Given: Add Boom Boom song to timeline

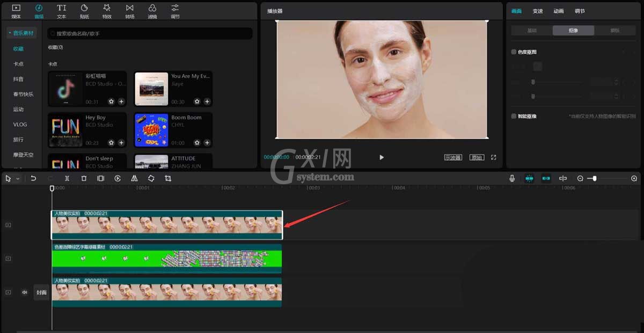Looking at the screenshot, I should pos(207,143).
